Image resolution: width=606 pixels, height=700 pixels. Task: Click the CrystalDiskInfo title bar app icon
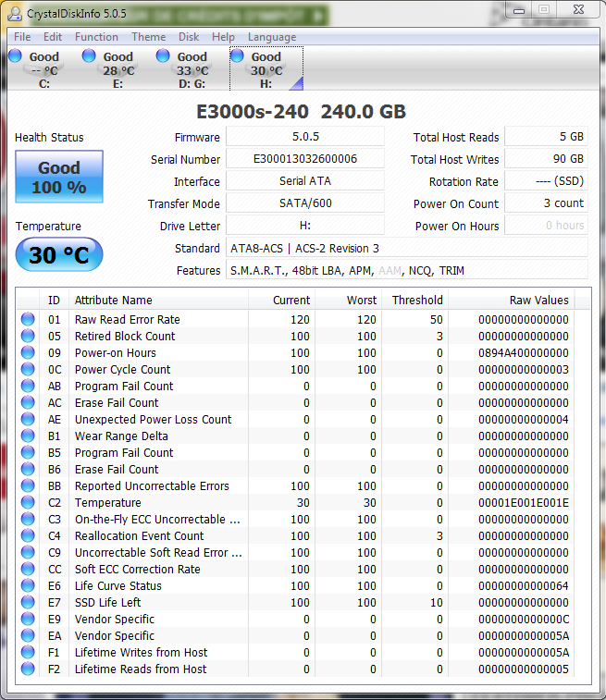click(x=13, y=14)
